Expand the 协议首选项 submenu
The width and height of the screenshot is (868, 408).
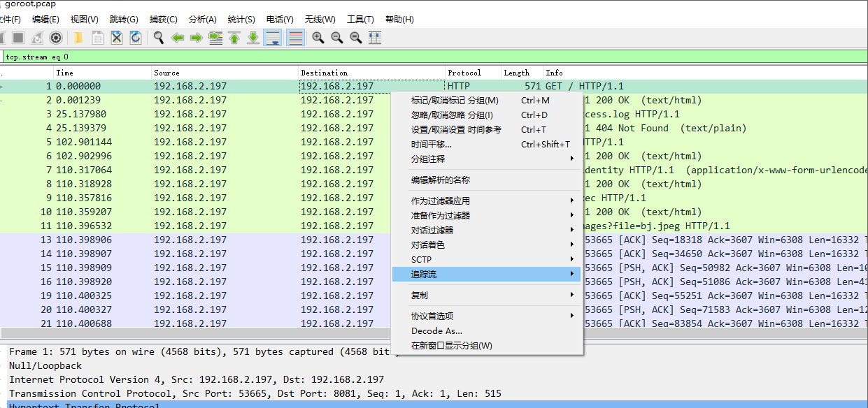488,316
